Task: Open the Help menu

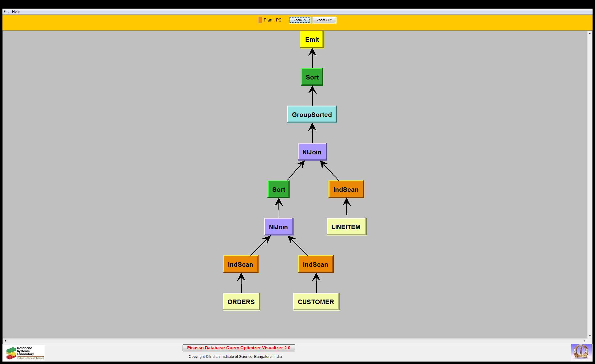Action: pyautogui.click(x=16, y=12)
